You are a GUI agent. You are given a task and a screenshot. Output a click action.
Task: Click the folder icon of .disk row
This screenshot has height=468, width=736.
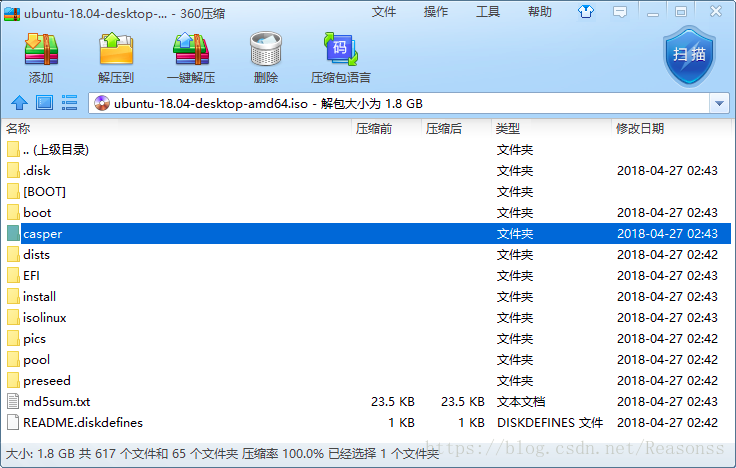pos(14,170)
